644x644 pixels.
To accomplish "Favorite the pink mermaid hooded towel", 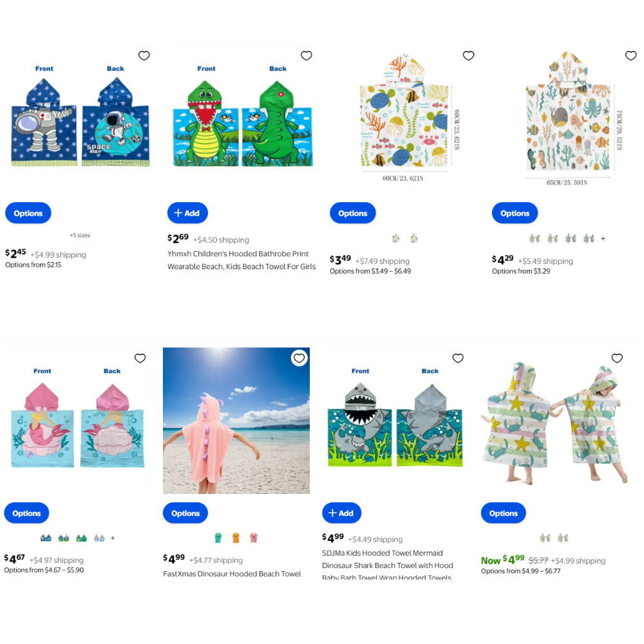I will (x=140, y=358).
